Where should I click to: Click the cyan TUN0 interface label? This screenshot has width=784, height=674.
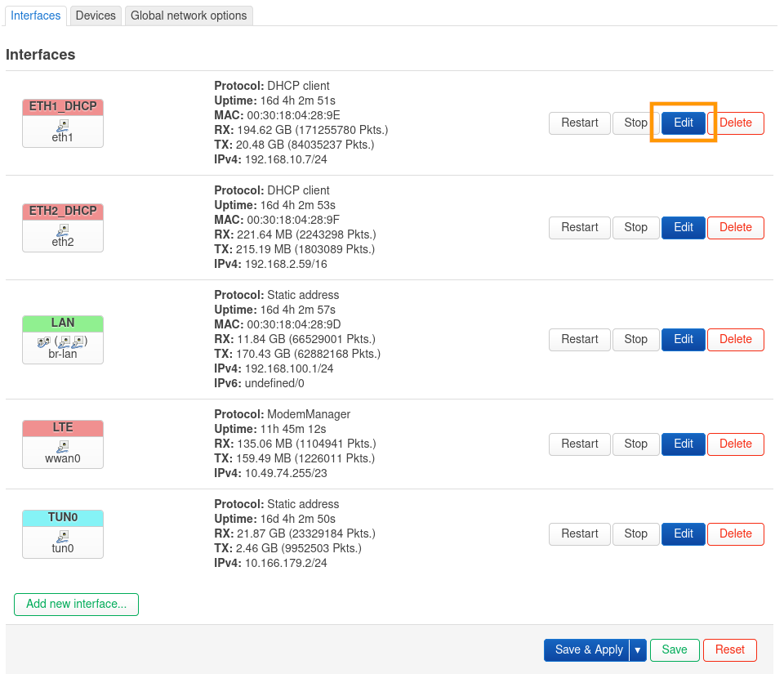(x=63, y=518)
